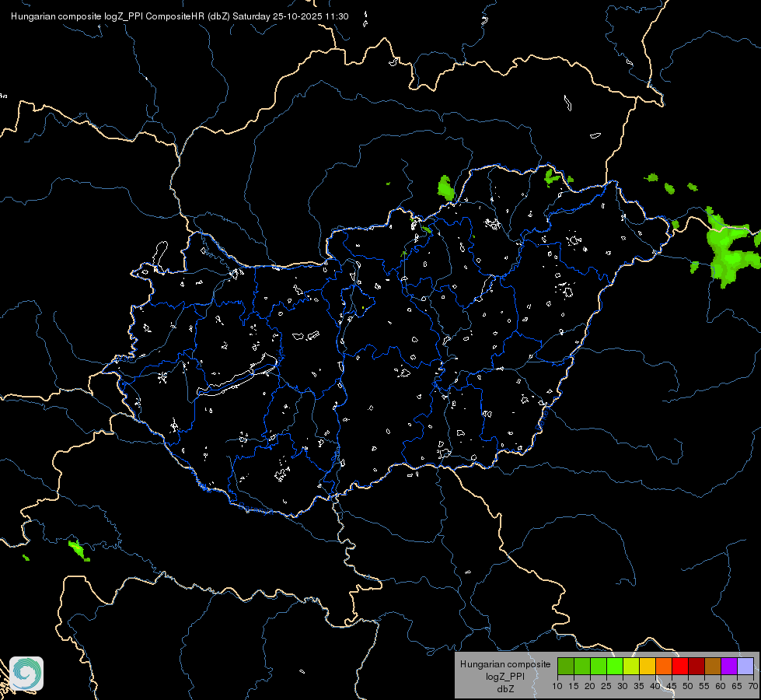The width and height of the screenshot is (761, 700).
Task: Click the purple 60-65 dBZ swatch
Action: tap(729, 666)
